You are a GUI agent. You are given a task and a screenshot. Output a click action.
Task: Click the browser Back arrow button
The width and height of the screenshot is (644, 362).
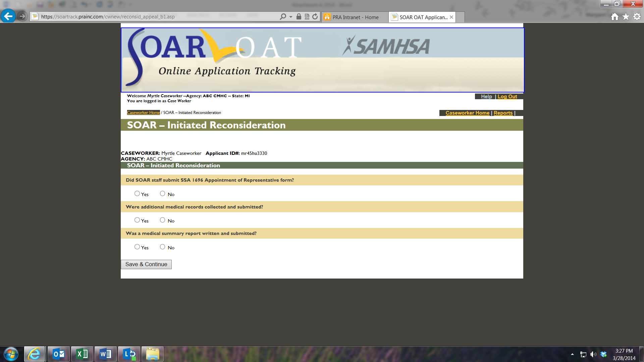8,16
